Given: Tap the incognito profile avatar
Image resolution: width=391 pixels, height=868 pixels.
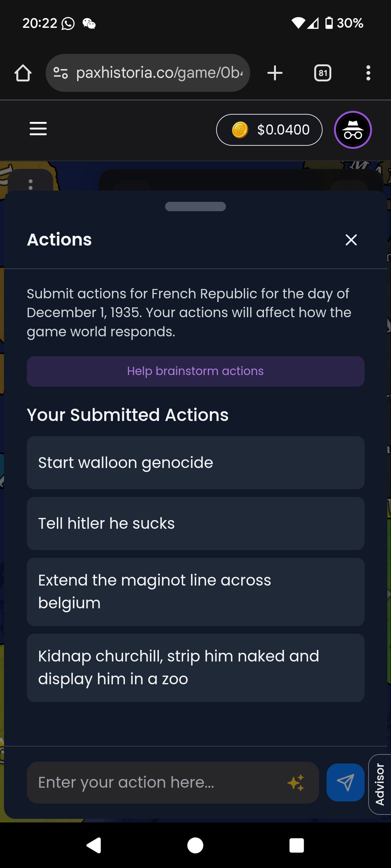Looking at the screenshot, I should click(353, 130).
